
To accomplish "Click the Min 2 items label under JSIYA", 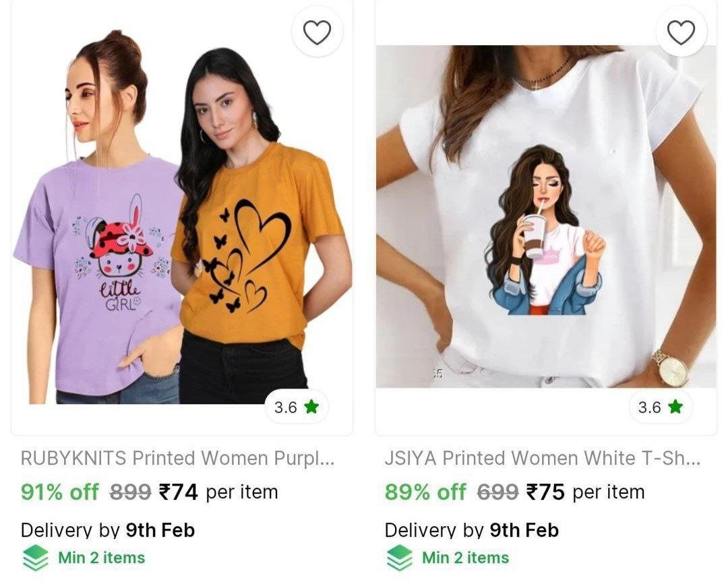I will [465, 558].
